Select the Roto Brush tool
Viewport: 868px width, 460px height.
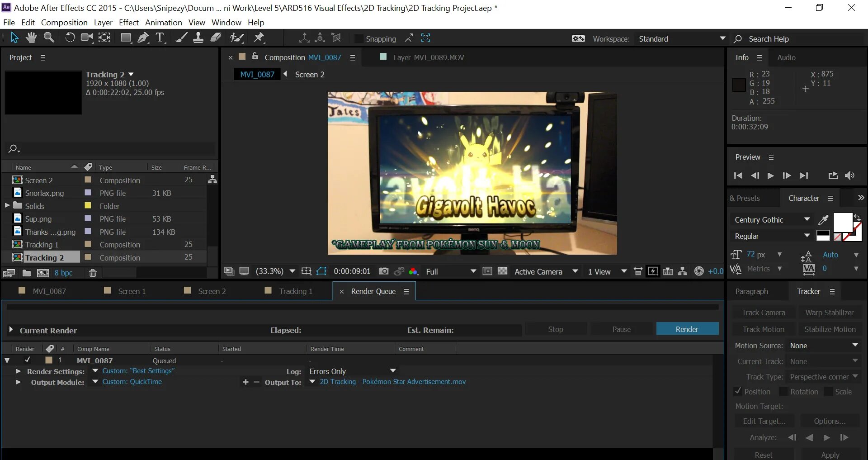(x=237, y=38)
